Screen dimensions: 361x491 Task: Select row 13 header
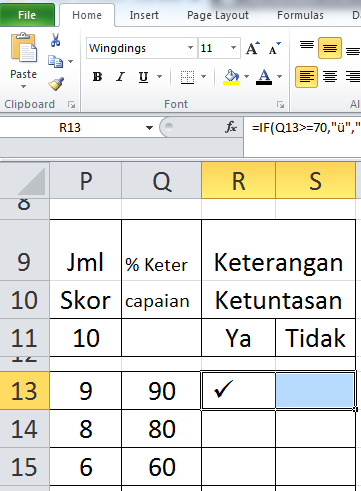click(x=25, y=391)
